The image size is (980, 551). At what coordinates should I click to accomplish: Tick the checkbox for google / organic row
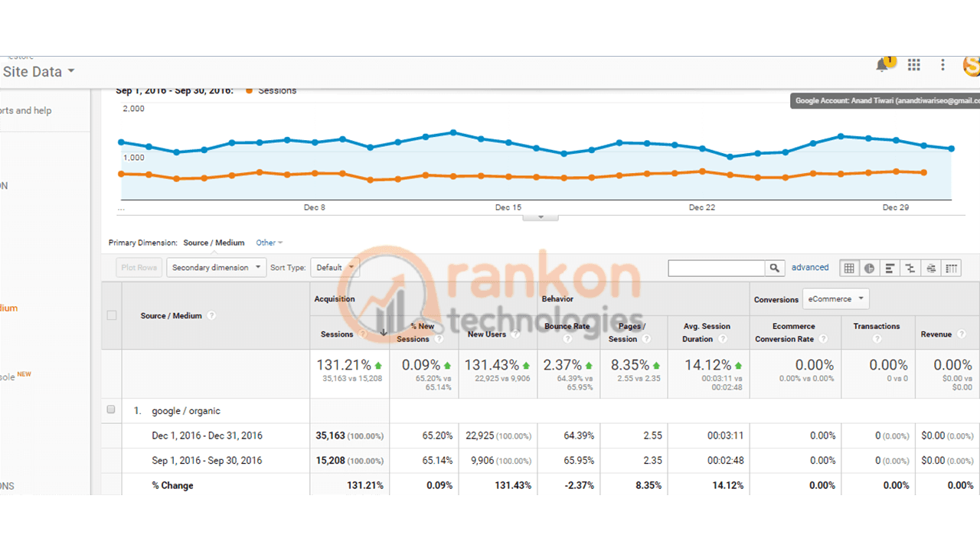111,410
